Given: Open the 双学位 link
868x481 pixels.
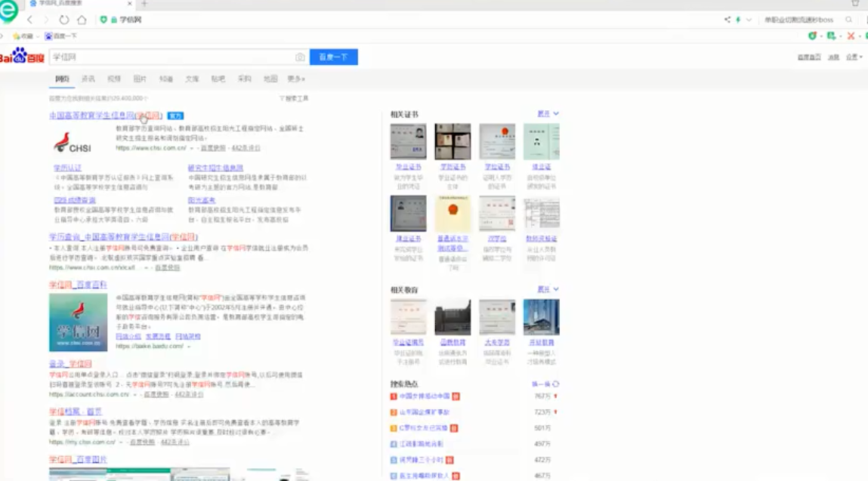Looking at the screenshot, I should click(497, 239).
